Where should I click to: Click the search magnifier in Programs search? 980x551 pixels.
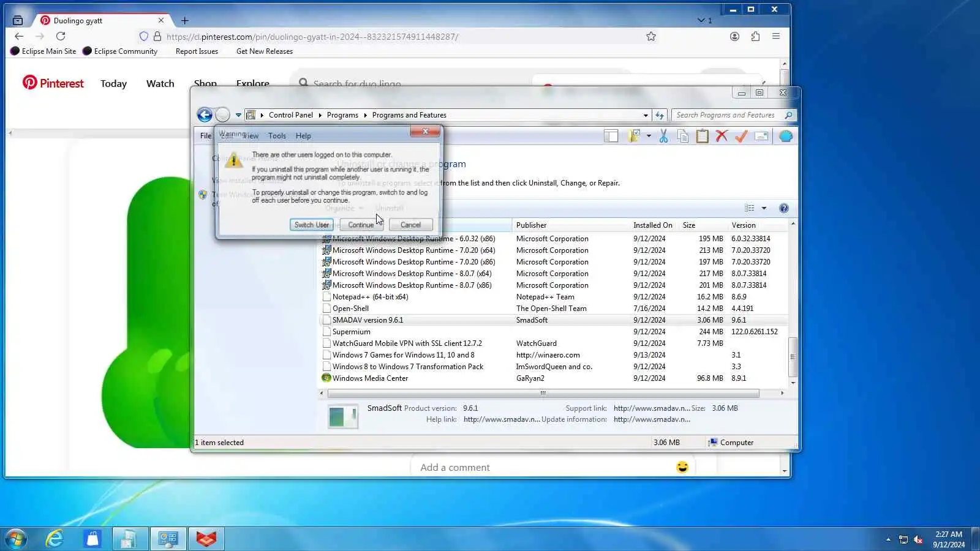pos(789,115)
